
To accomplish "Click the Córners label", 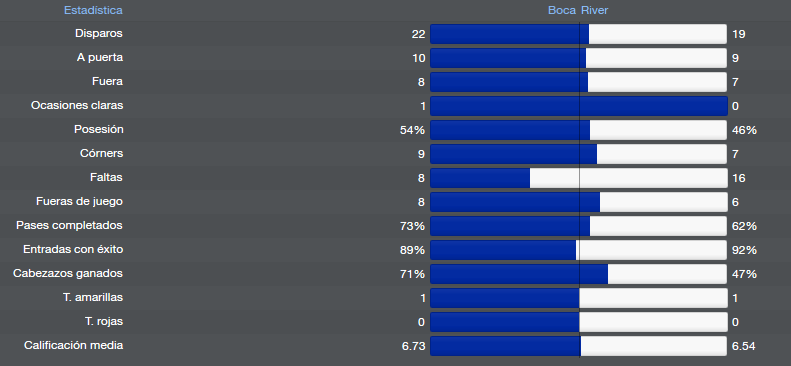I will [x=101, y=153].
